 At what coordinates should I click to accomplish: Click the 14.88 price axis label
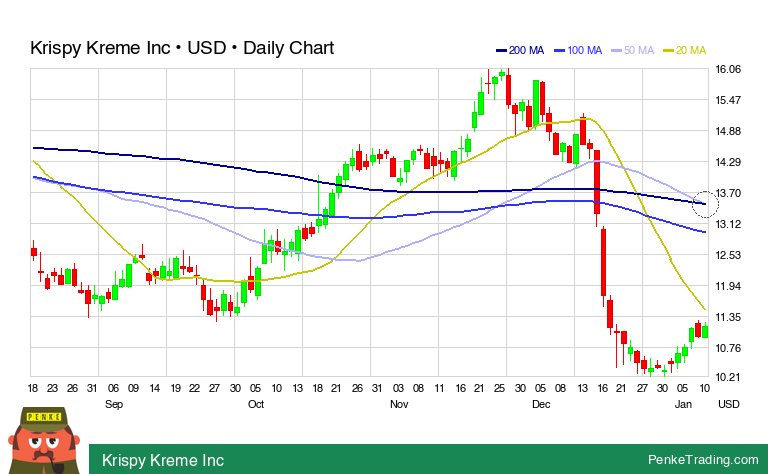click(728, 131)
